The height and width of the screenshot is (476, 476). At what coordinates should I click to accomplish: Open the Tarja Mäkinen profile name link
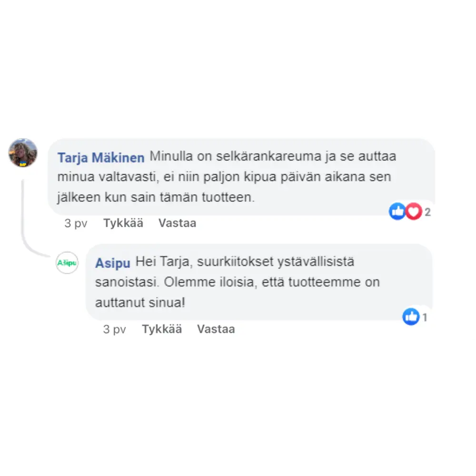pos(101,158)
